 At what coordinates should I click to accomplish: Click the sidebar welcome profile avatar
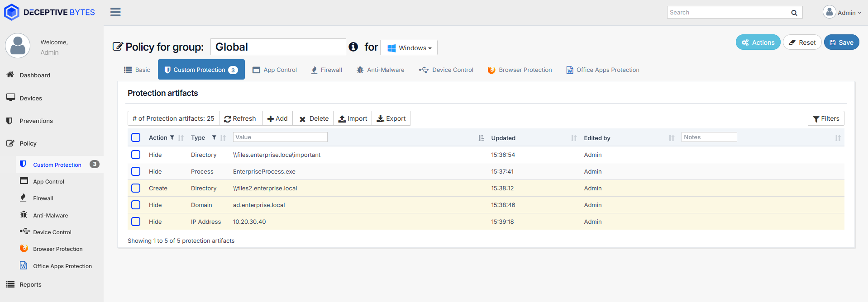[x=18, y=46]
